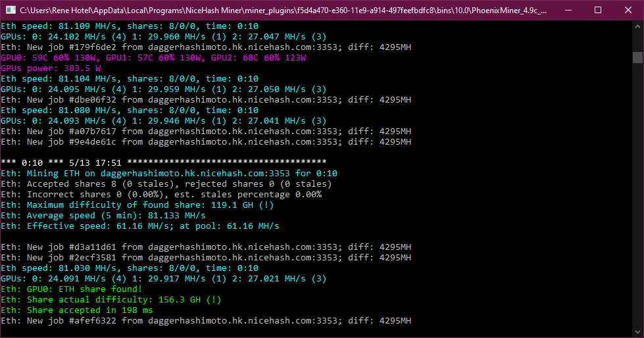Click the 'GPU0: 59C 60% 130W' temperature line
The image size is (644, 338).
153,58
